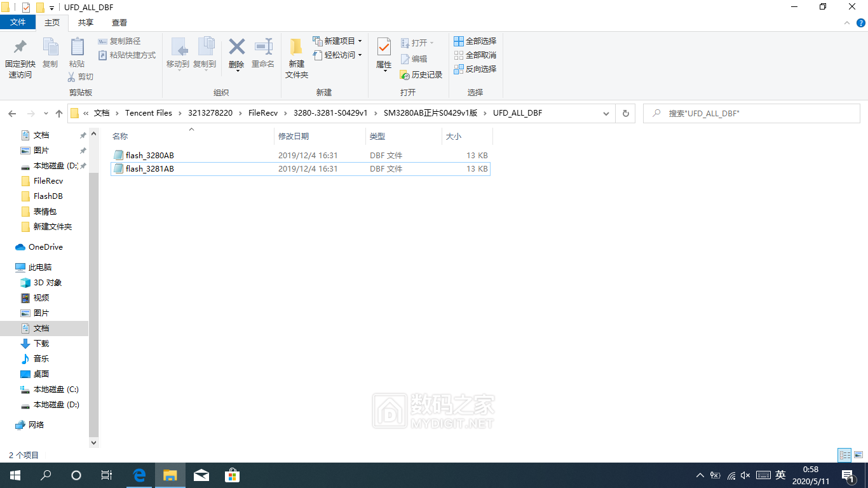Screen dimensions: 868x488
Task: Switch to Large icons view in status bar
Action: pos(858,455)
